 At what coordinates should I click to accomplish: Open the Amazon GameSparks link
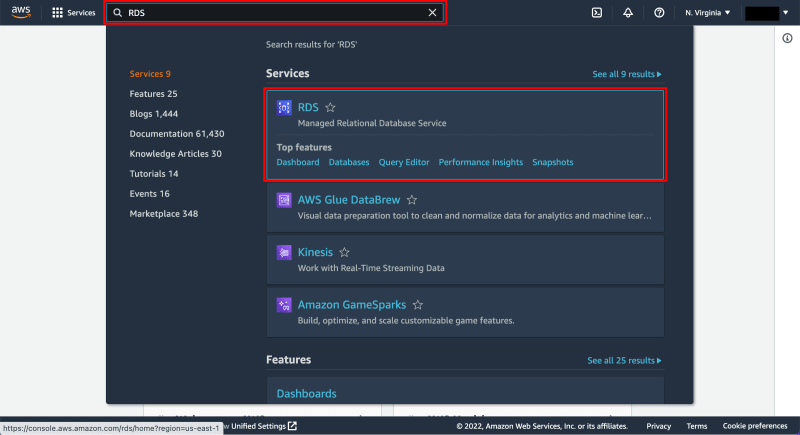pos(352,305)
